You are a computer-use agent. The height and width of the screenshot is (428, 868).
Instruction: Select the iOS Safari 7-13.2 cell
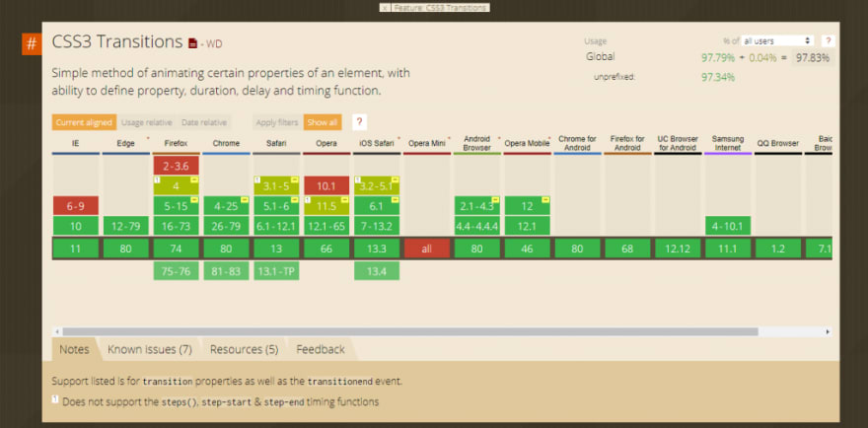(x=377, y=226)
